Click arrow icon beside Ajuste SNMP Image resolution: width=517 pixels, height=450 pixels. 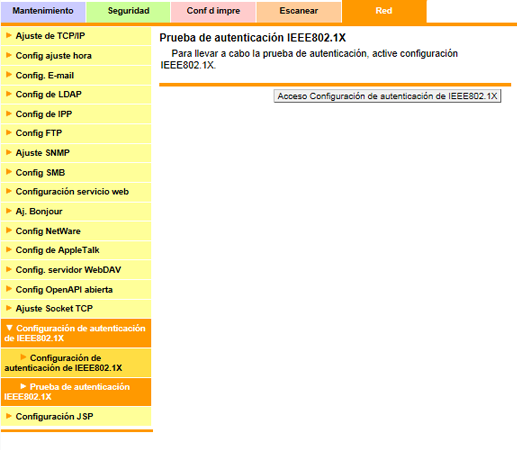9,152
